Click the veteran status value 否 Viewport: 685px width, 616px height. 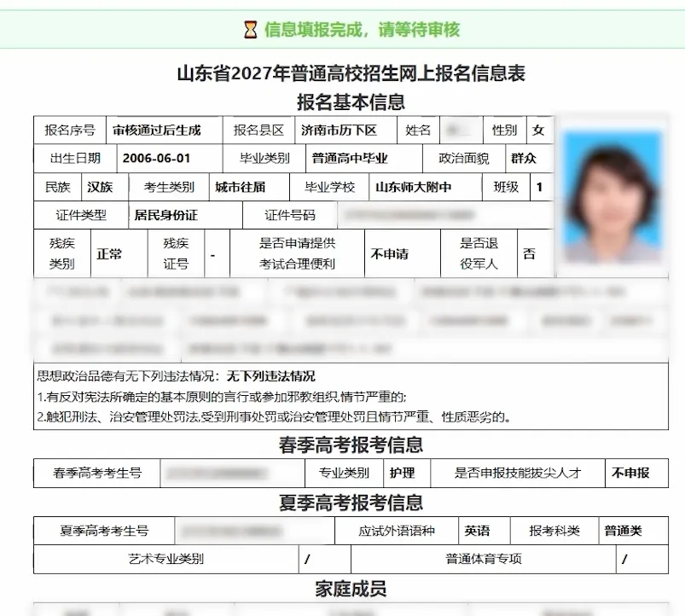(529, 254)
